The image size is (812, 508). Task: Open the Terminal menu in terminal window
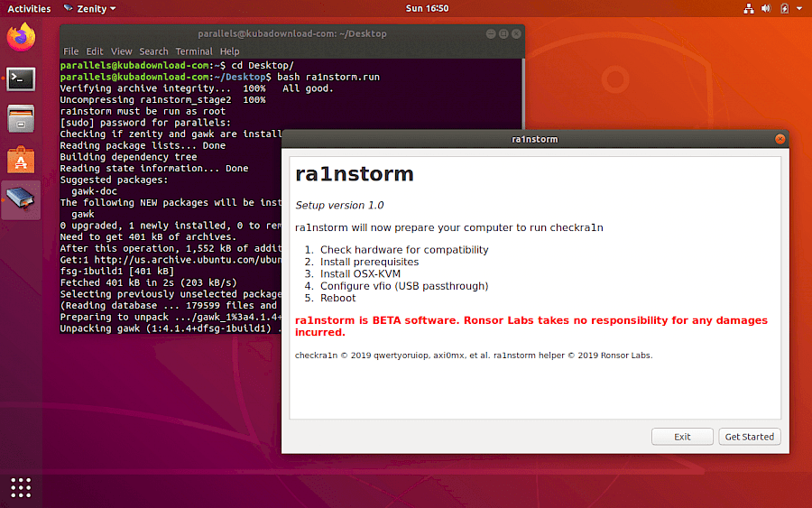[x=194, y=51]
